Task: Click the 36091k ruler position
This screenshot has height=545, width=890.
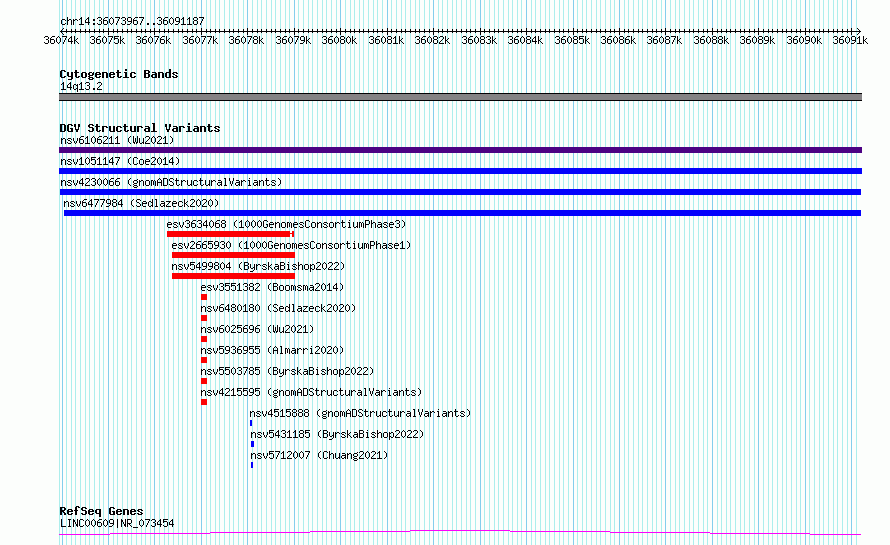Action: tap(850, 40)
